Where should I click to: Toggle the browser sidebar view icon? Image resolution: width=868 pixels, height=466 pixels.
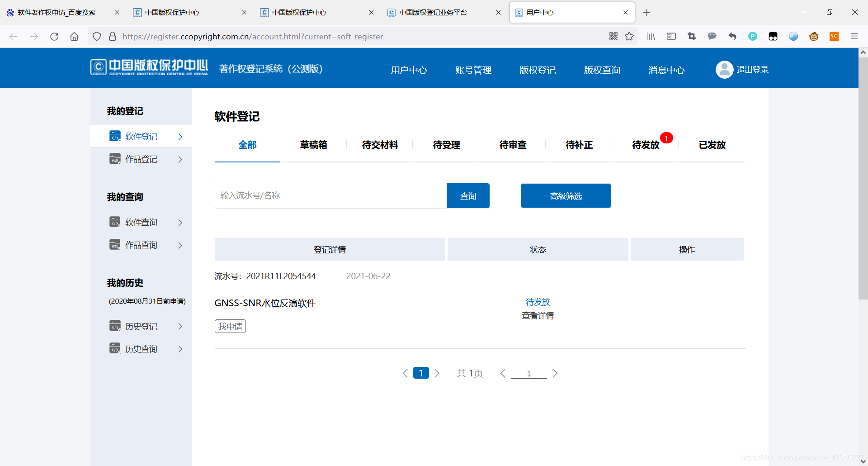pyautogui.click(x=671, y=37)
